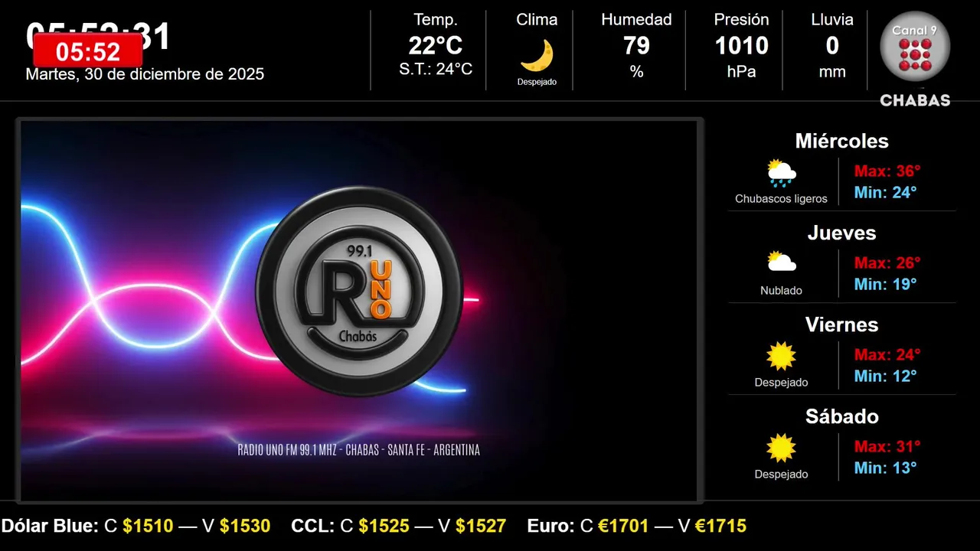Click the 'Miércoles' forecast heading
Screen dimensions: 980x551
(x=841, y=142)
